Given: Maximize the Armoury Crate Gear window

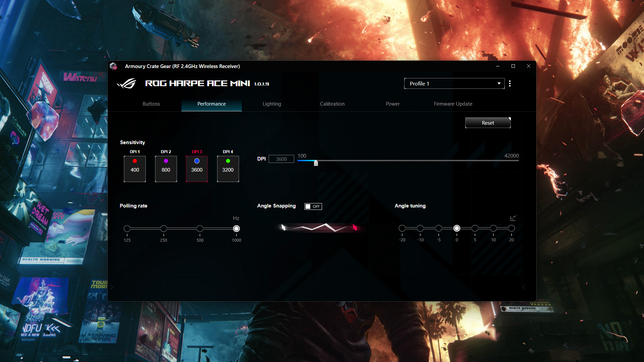Looking at the screenshot, I should pyautogui.click(x=513, y=66).
